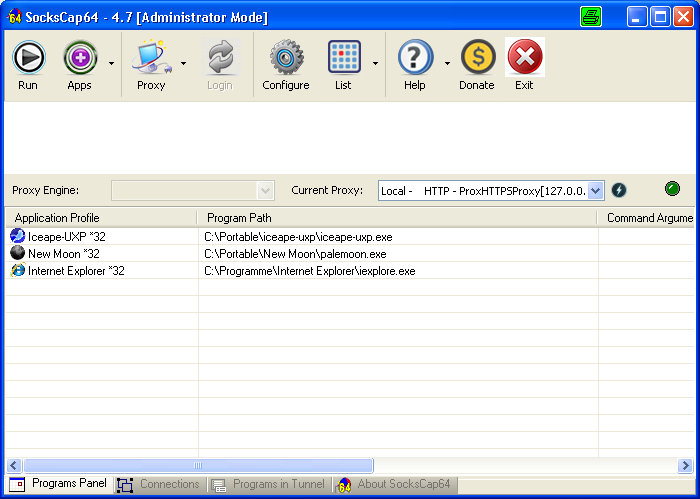Click the SocksCap64 title bar logo
The image size is (700, 499).
pos(14,17)
